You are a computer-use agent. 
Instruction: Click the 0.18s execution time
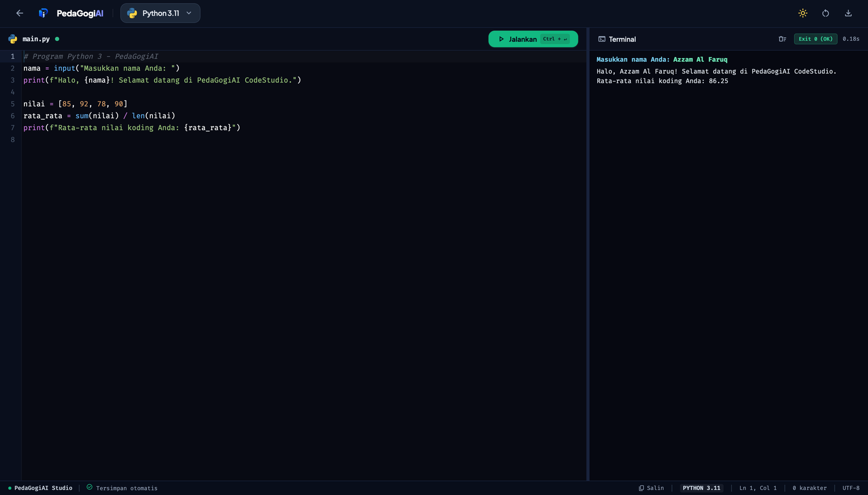(851, 39)
